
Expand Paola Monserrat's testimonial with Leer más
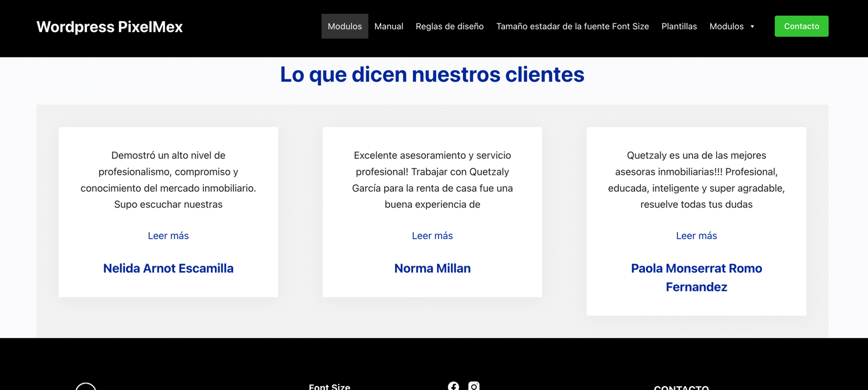point(696,236)
